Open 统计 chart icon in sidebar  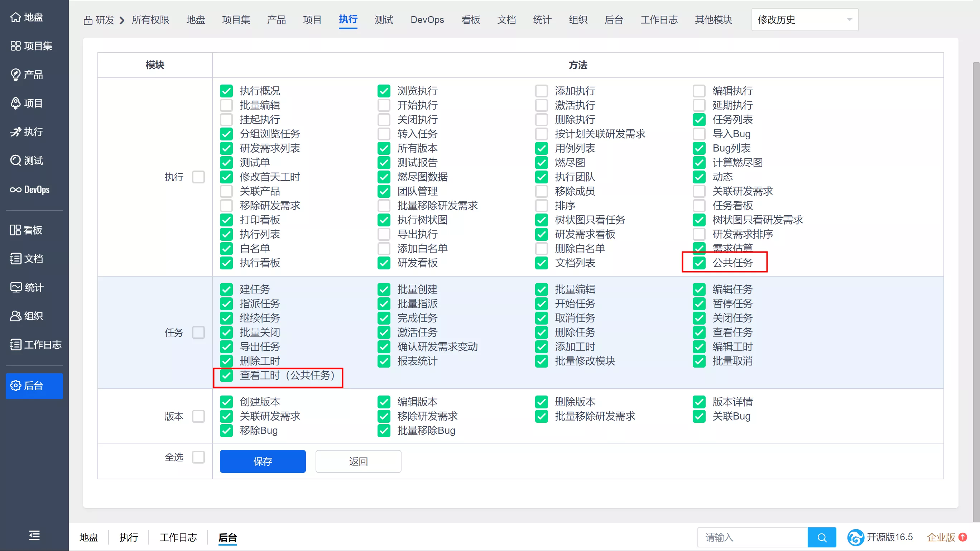(x=16, y=287)
